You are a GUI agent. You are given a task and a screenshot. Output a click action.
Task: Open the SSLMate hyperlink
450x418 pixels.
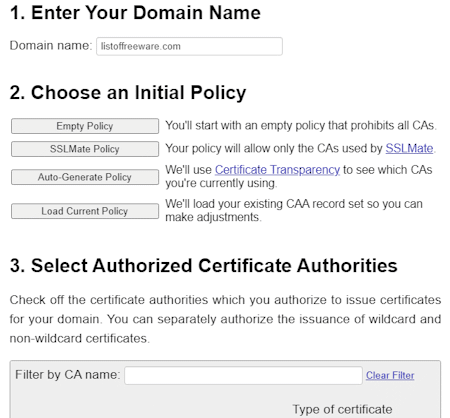[x=409, y=148]
